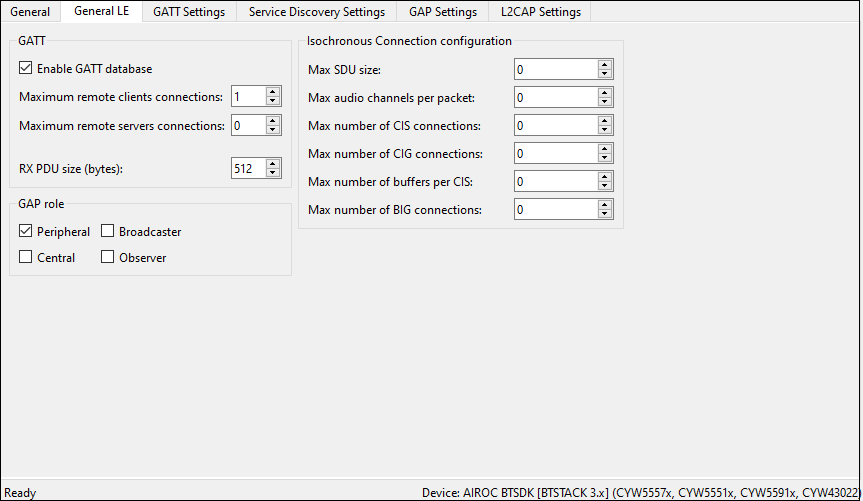The width and height of the screenshot is (863, 501).
Task: Go to the L2CAP Settings tab
Action: 540,12
